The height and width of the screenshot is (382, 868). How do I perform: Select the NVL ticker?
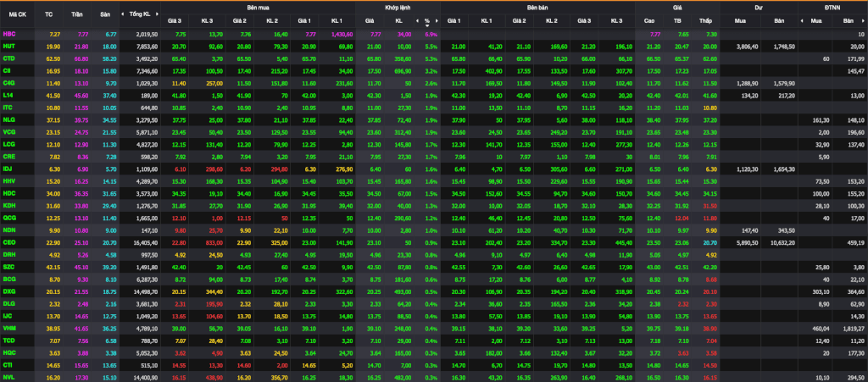(x=8, y=376)
